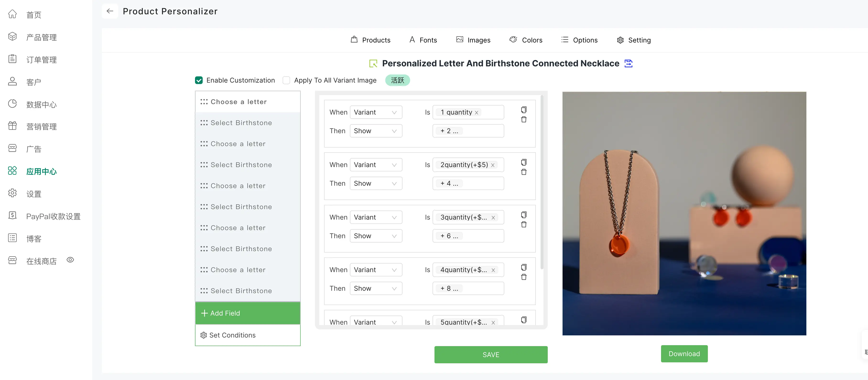Open the Colors tab
868x380 pixels.
(x=526, y=40)
